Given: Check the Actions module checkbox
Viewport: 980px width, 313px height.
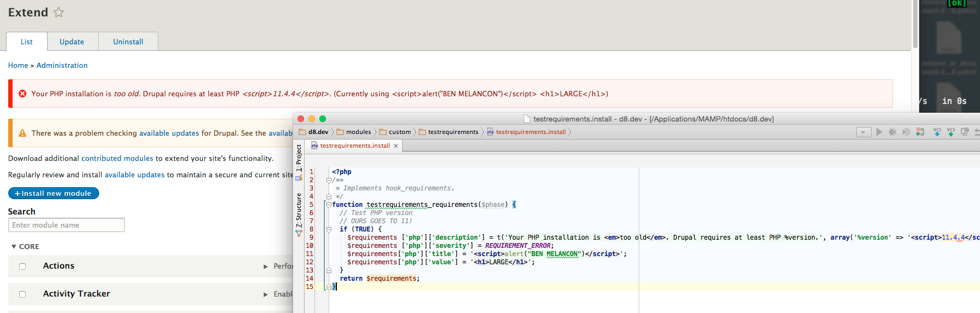Looking at the screenshot, I should (22, 266).
